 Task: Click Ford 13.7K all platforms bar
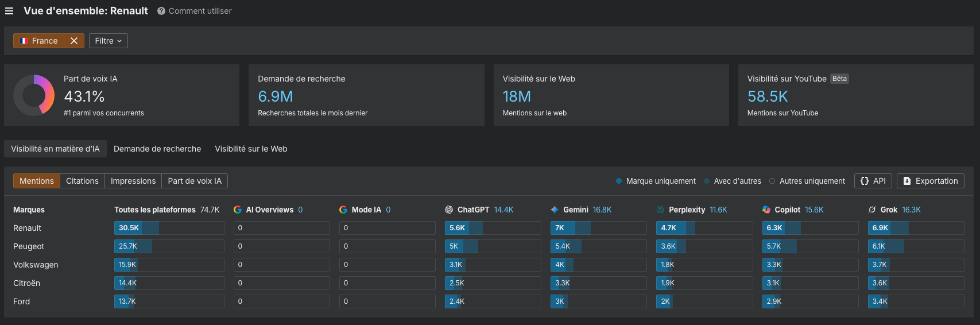169,301
